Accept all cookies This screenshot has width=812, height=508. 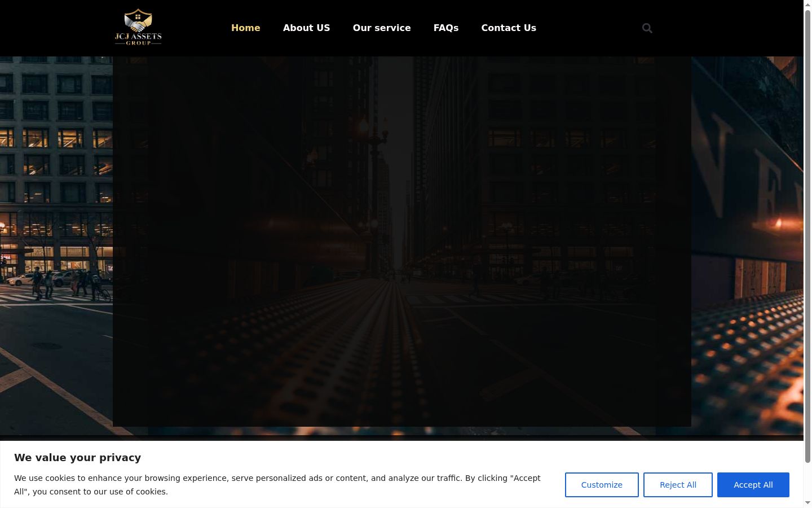pyautogui.click(x=753, y=485)
